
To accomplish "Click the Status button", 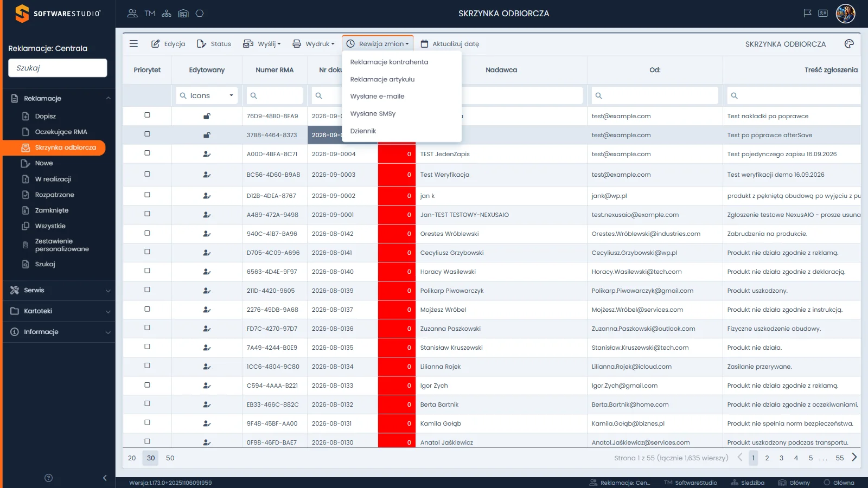I will pyautogui.click(x=214, y=44).
